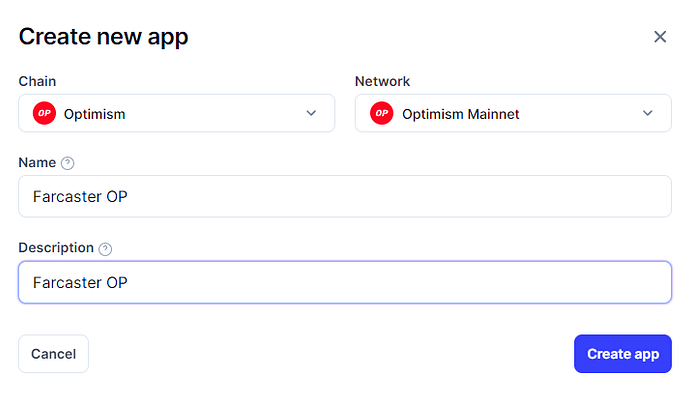The height and width of the screenshot is (400, 687).
Task: Click the Farcaster OP text in Description field
Action: pyautogui.click(x=80, y=283)
